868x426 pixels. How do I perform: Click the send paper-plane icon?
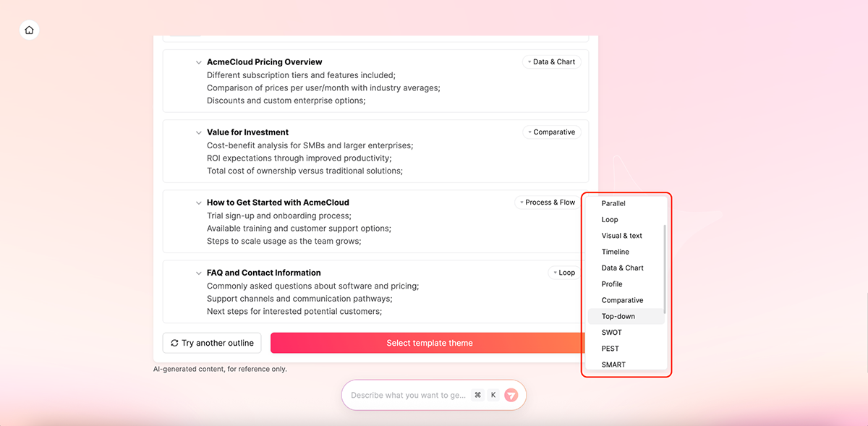tap(511, 395)
